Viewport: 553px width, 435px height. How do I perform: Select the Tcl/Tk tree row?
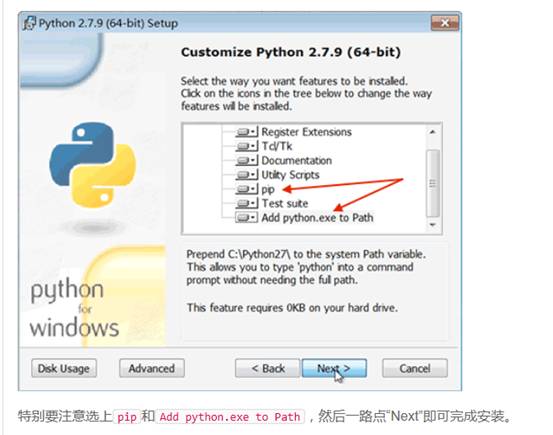tap(277, 146)
